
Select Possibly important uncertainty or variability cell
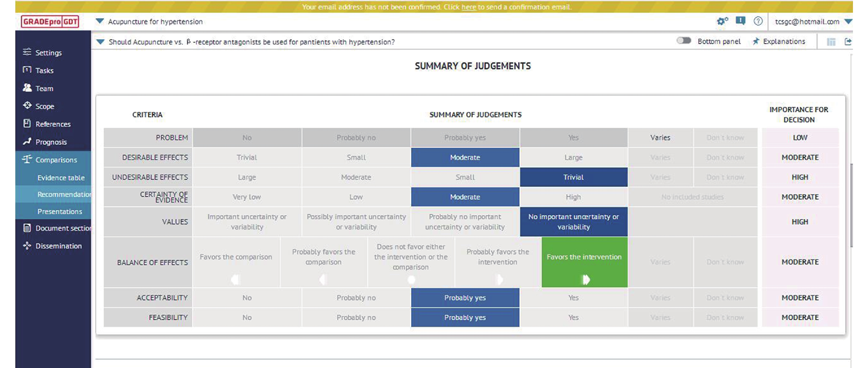coord(356,222)
